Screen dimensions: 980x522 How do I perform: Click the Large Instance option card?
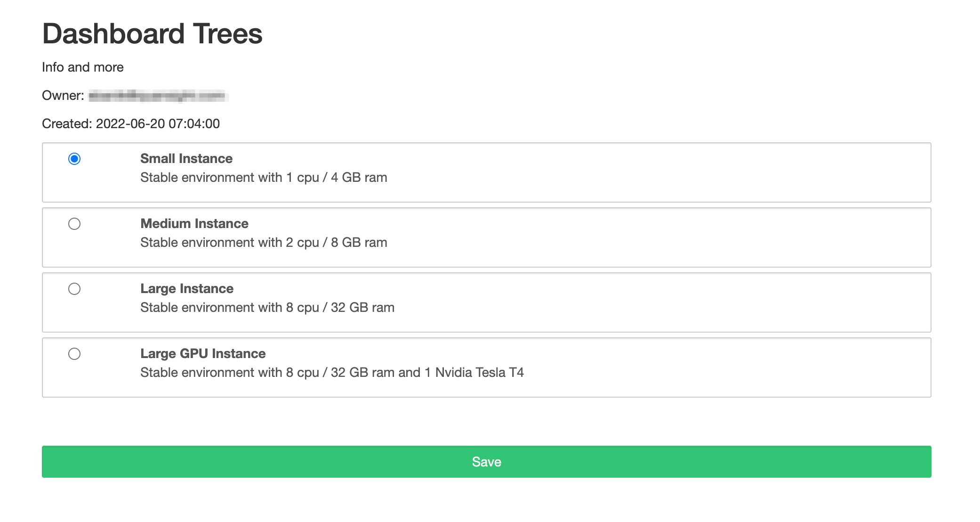[x=486, y=302]
